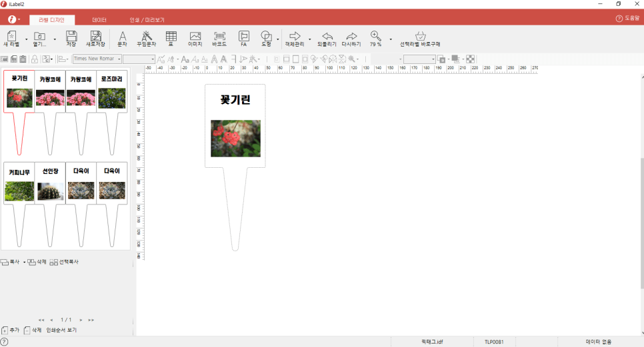Expand 새 라벨 dropdown arrow

coord(26,39)
